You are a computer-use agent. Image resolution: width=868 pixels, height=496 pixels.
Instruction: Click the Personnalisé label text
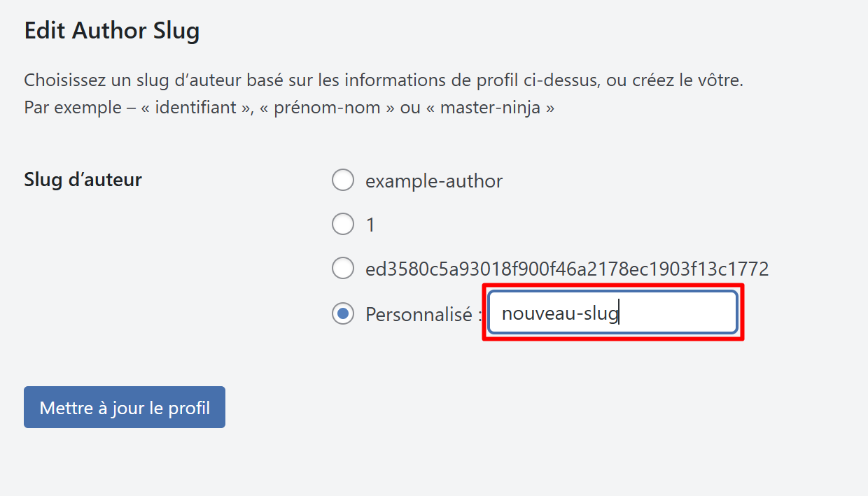pos(419,314)
